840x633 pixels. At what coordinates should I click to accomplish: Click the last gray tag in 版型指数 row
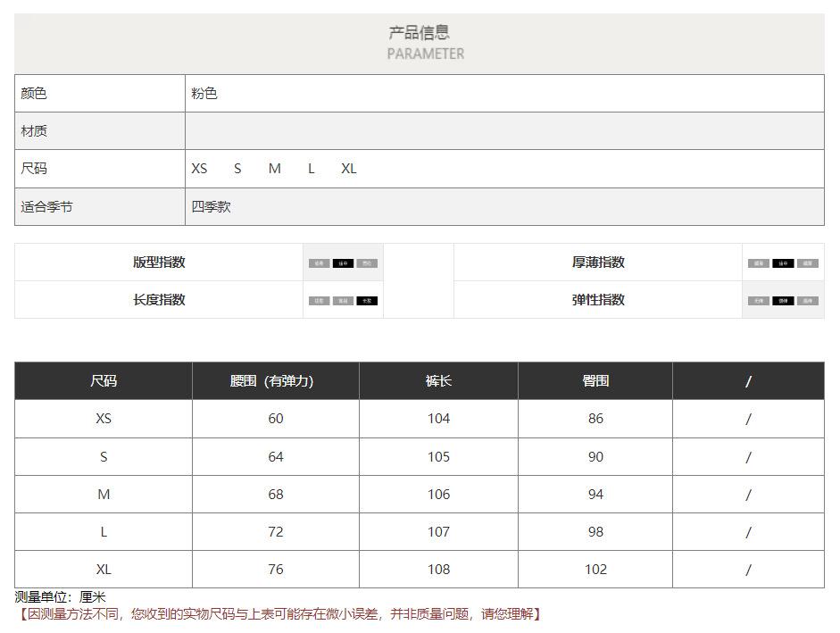pos(367,263)
